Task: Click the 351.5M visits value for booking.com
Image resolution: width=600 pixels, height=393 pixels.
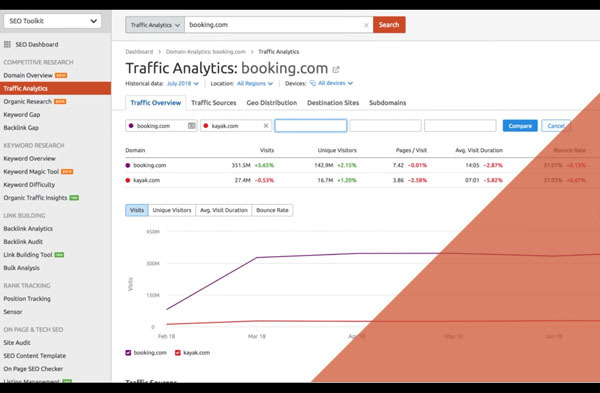Action: click(241, 165)
